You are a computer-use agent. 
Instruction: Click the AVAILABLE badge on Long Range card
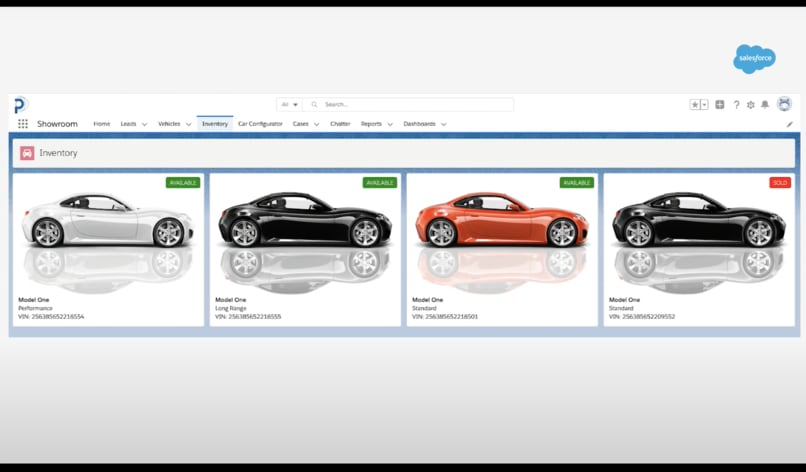tap(380, 183)
